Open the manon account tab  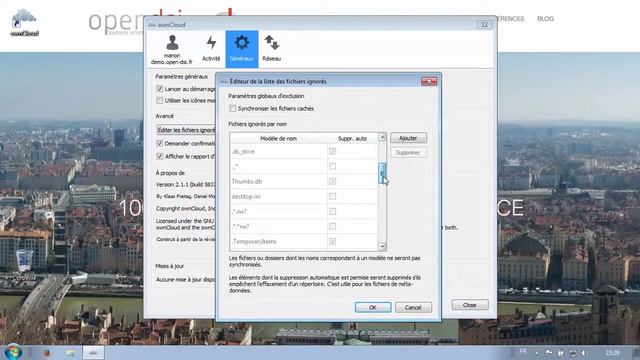(171, 49)
